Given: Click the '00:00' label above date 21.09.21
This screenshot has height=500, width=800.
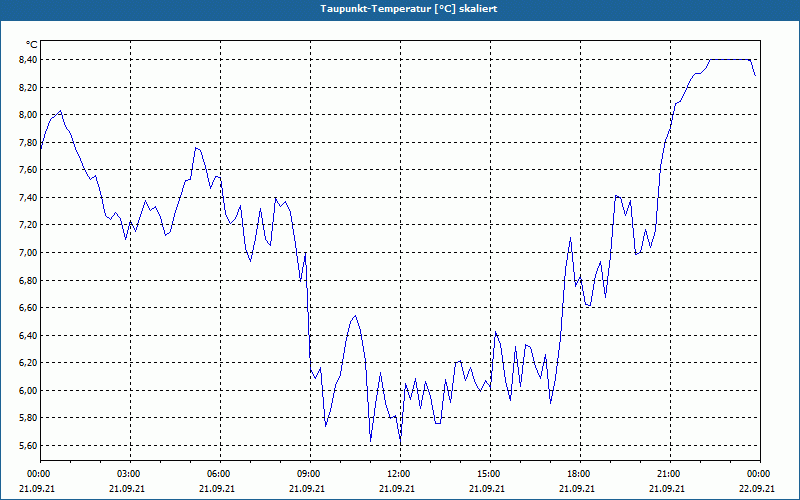Looking at the screenshot, I should [38, 473].
